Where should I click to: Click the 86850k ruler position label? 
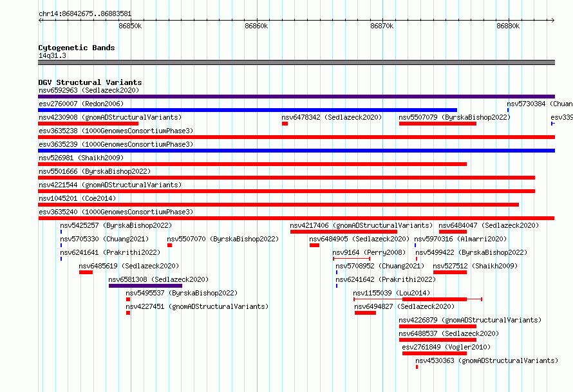coord(130,26)
